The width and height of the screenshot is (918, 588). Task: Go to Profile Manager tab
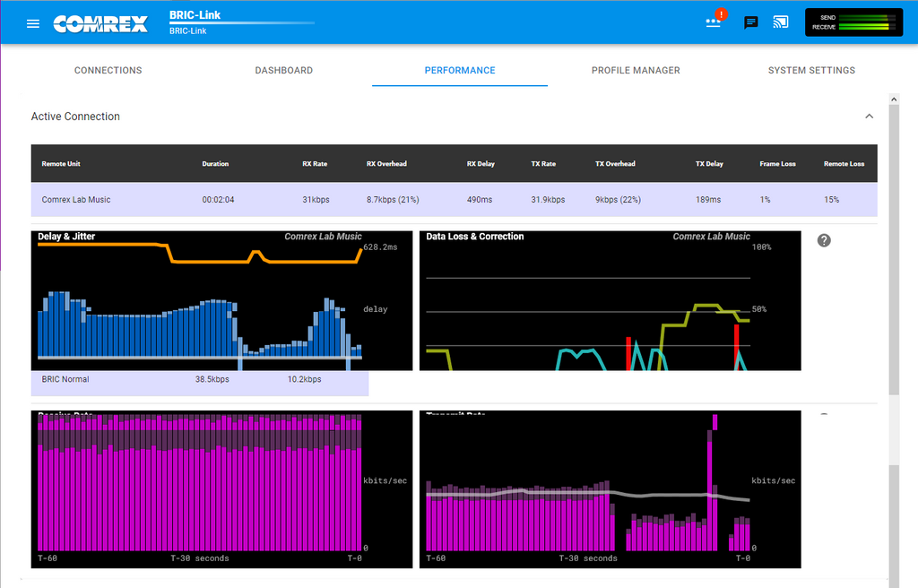pyautogui.click(x=636, y=70)
